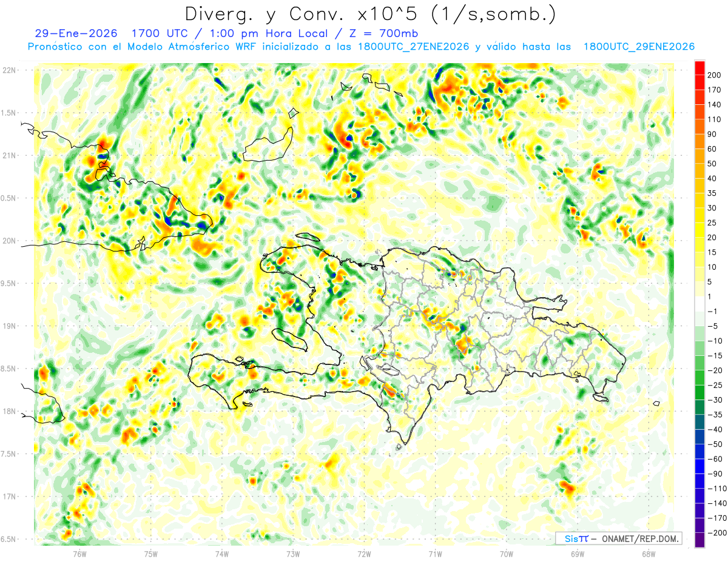Click the positive '140' colorbar label
The height and width of the screenshot is (562, 728).
tap(714, 104)
